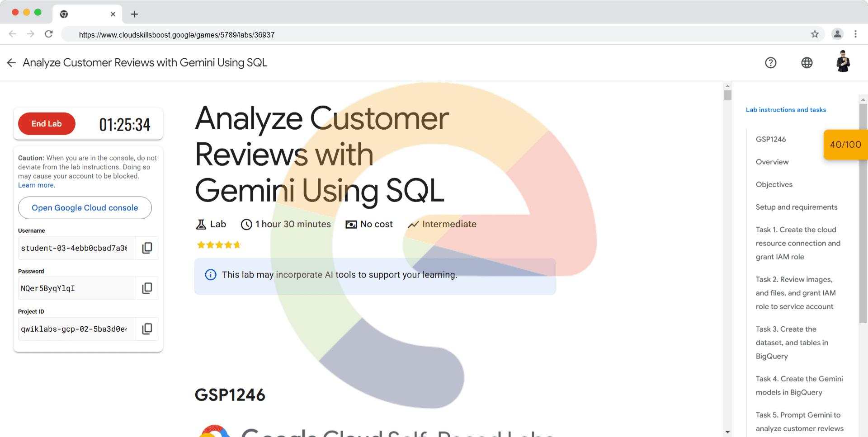Click the address bar URL

(x=177, y=35)
